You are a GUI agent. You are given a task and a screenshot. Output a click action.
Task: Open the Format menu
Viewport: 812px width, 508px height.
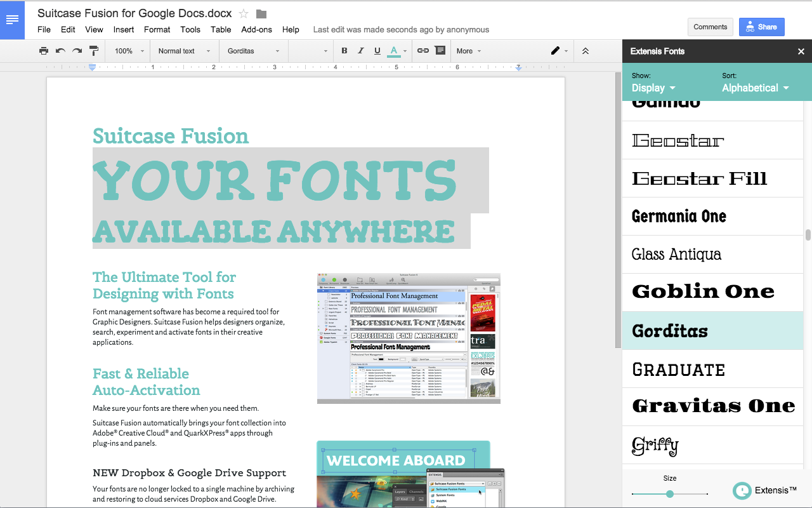pos(157,29)
